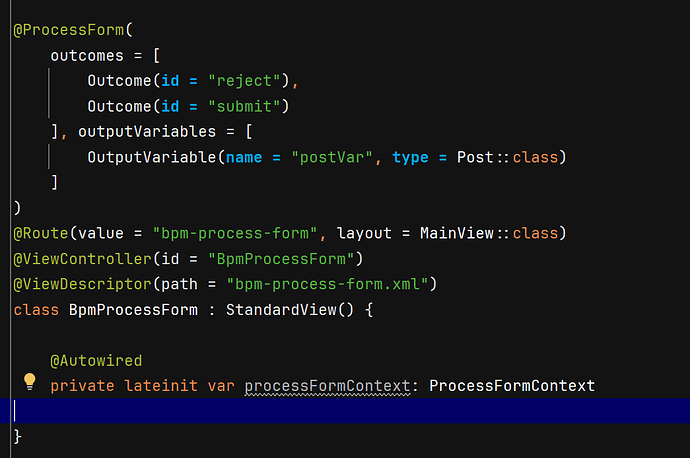Click the "bpm-process-form.xml" path string
The height and width of the screenshot is (458, 690).
point(327,284)
